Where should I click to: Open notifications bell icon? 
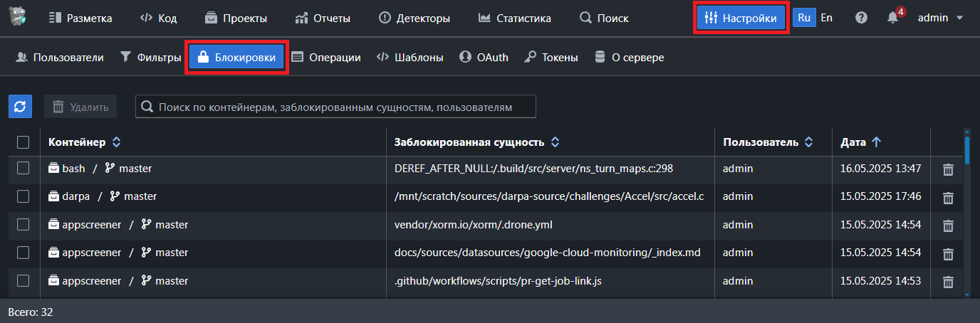click(893, 18)
